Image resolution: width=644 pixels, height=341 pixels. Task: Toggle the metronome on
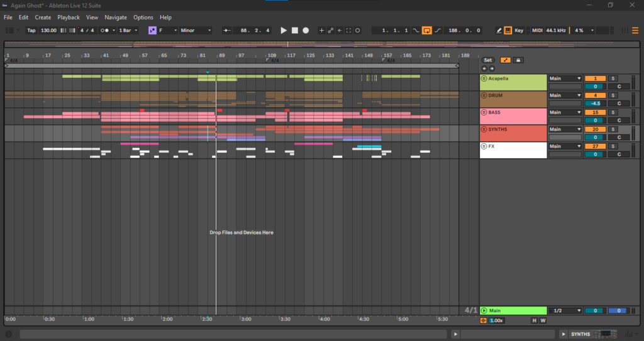[104, 30]
